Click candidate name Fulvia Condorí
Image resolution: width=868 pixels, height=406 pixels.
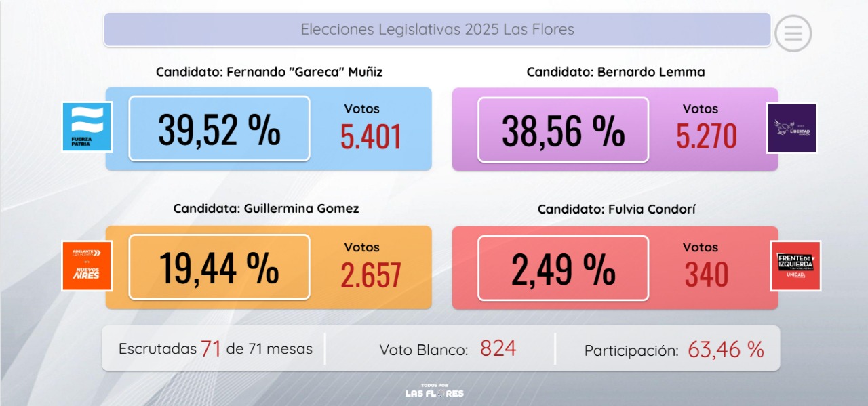(616, 209)
